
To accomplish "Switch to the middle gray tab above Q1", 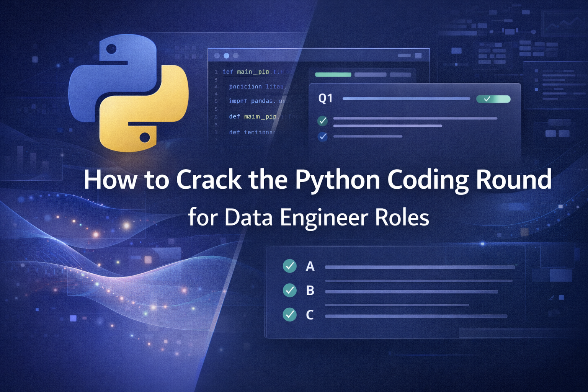I will (370, 75).
